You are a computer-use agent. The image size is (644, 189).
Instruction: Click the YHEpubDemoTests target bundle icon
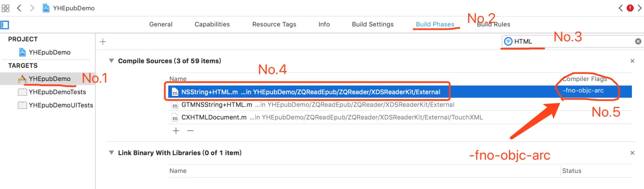pos(22,92)
